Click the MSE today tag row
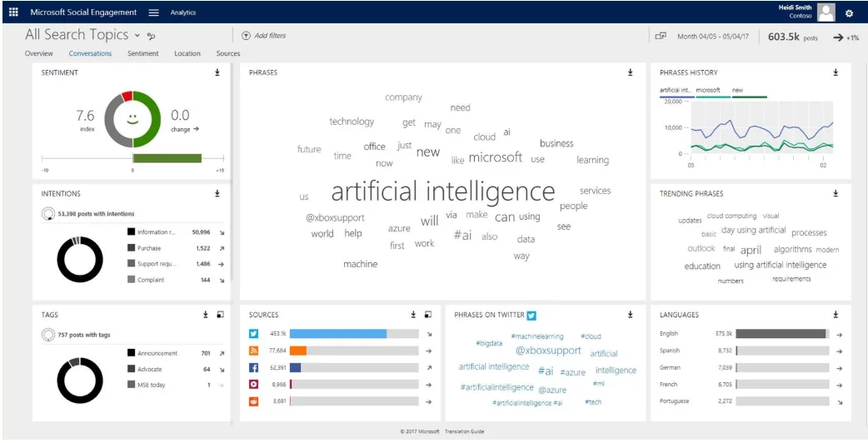The width and height of the screenshot is (868, 443). point(176,385)
